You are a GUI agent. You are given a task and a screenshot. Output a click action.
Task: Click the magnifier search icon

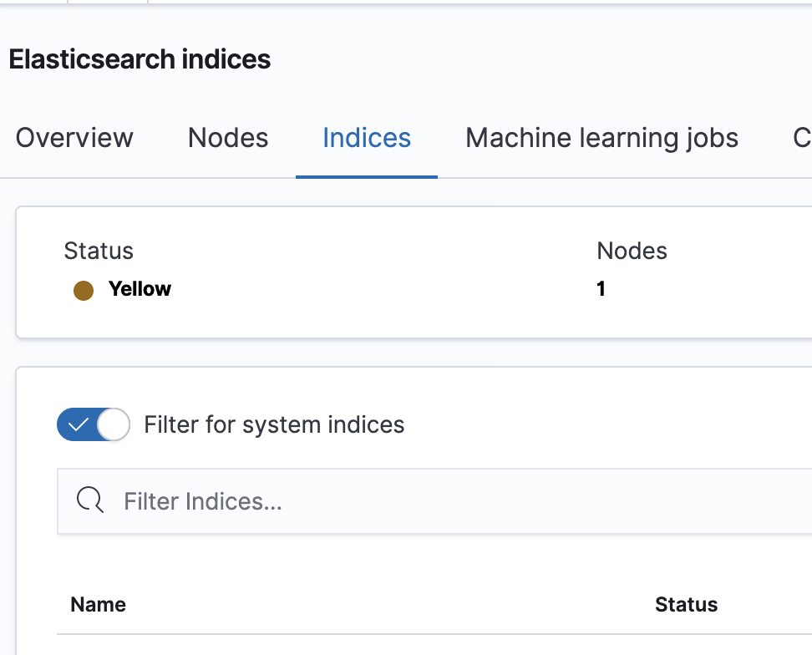(89, 500)
